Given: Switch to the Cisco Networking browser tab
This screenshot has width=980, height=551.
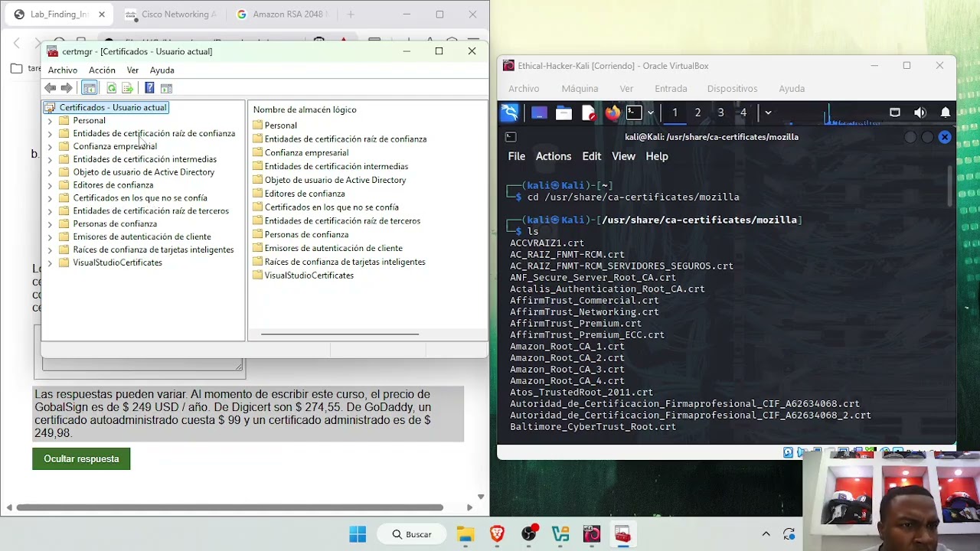Looking at the screenshot, I should click(170, 15).
